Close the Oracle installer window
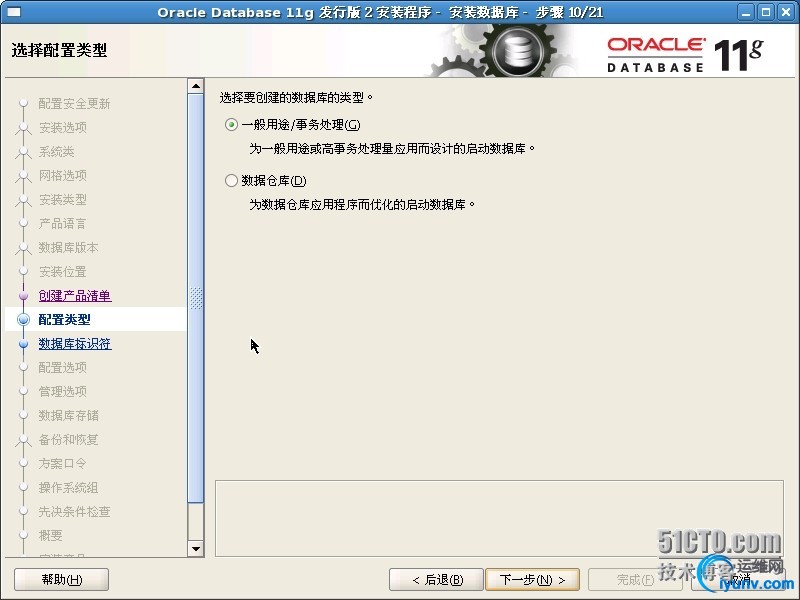Image resolution: width=800 pixels, height=600 pixels. (x=786, y=12)
